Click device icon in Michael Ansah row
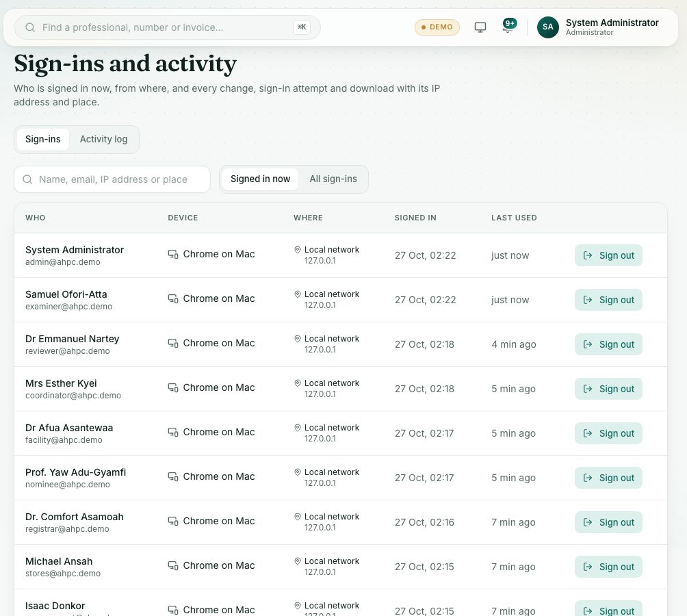The image size is (687, 616). 173,565
